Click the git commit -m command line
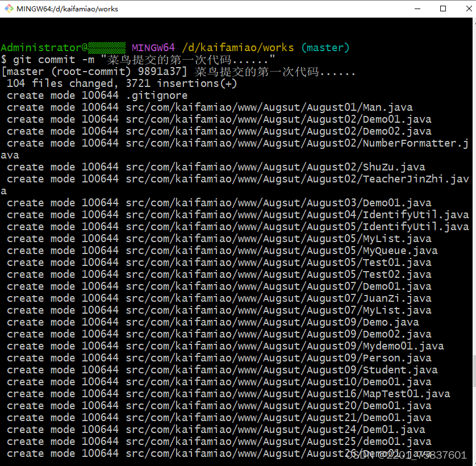476x466 pixels. 138,60
